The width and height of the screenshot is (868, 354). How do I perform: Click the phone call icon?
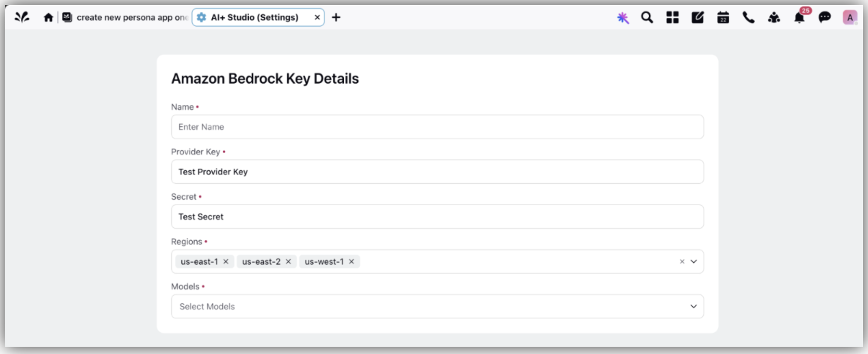pyautogui.click(x=748, y=17)
